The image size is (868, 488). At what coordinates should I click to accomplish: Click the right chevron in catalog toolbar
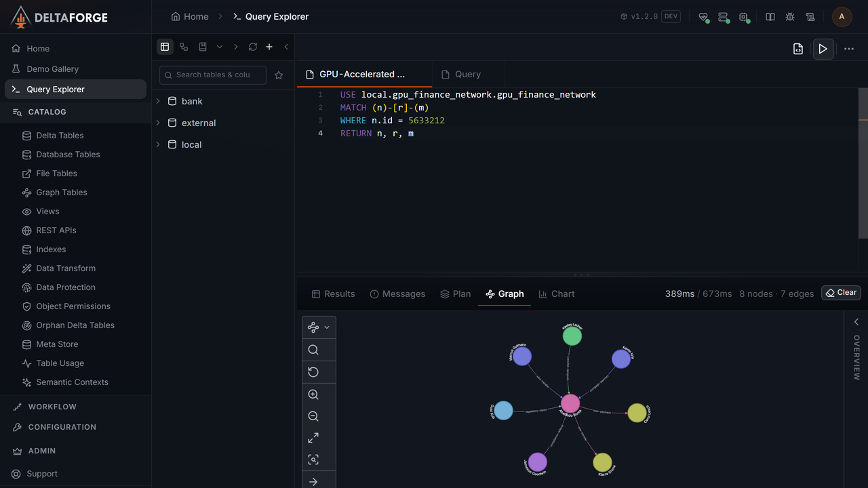point(235,47)
